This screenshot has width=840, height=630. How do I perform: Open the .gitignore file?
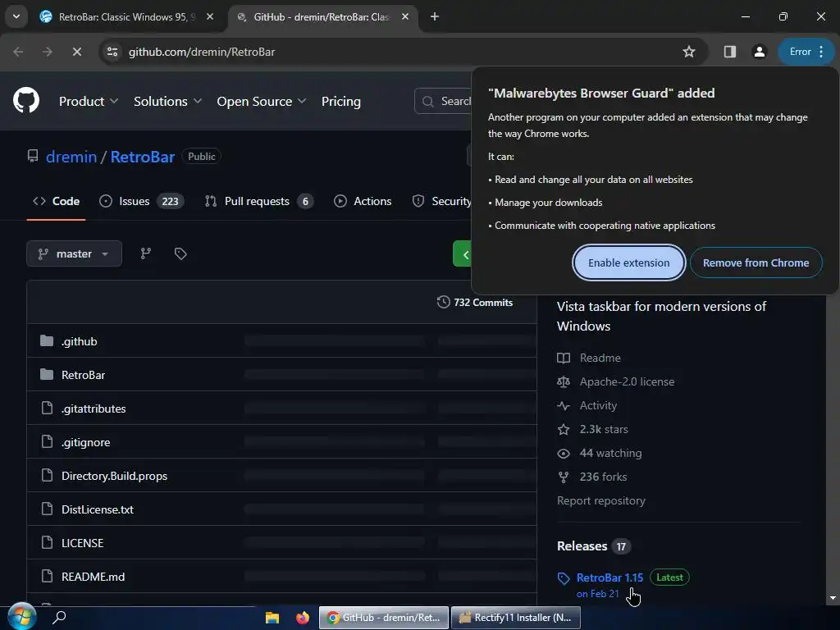(85, 442)
